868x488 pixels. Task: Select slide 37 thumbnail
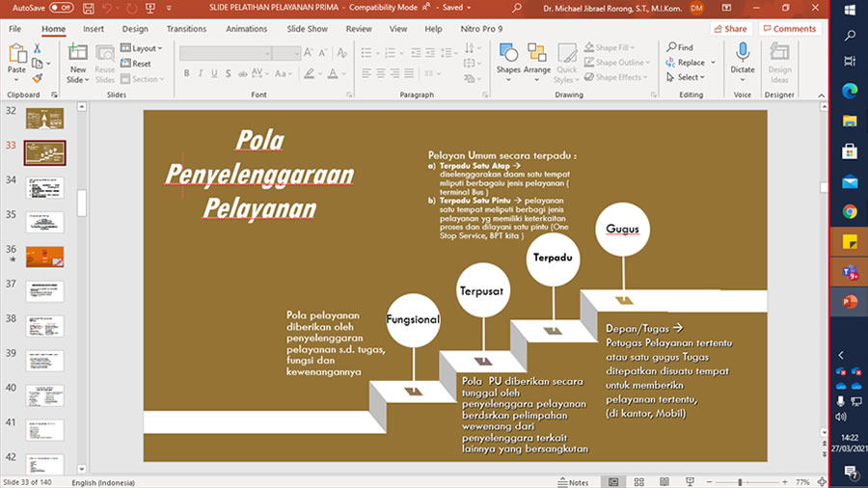(44, 291)
